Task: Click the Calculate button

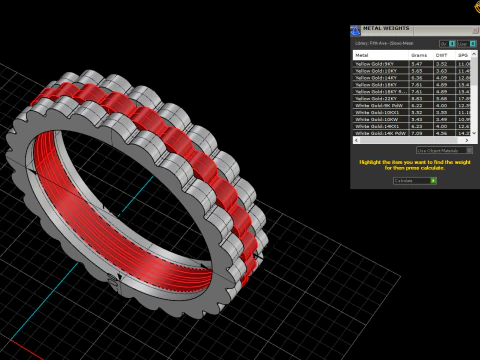Action: (415, 181)
